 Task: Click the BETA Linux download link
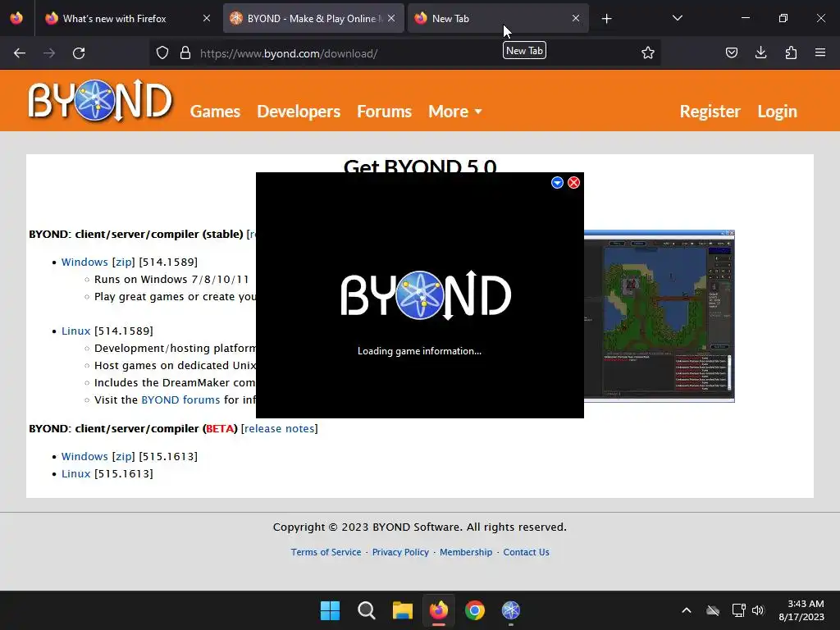(75, 473)
